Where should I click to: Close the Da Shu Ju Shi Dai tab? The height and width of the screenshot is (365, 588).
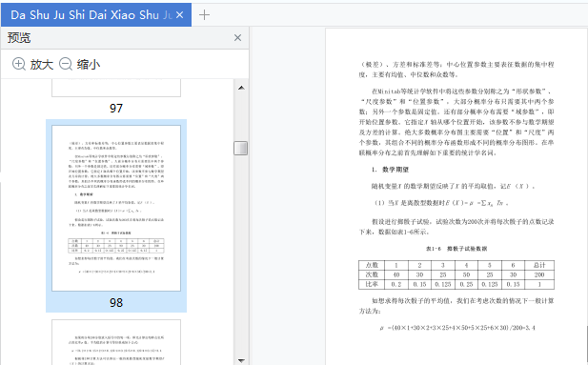pyautogui.click(x=179, y=15)
